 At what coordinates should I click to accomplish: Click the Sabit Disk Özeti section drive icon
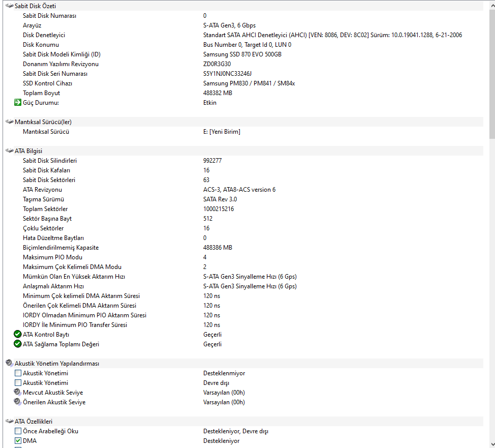10,6
